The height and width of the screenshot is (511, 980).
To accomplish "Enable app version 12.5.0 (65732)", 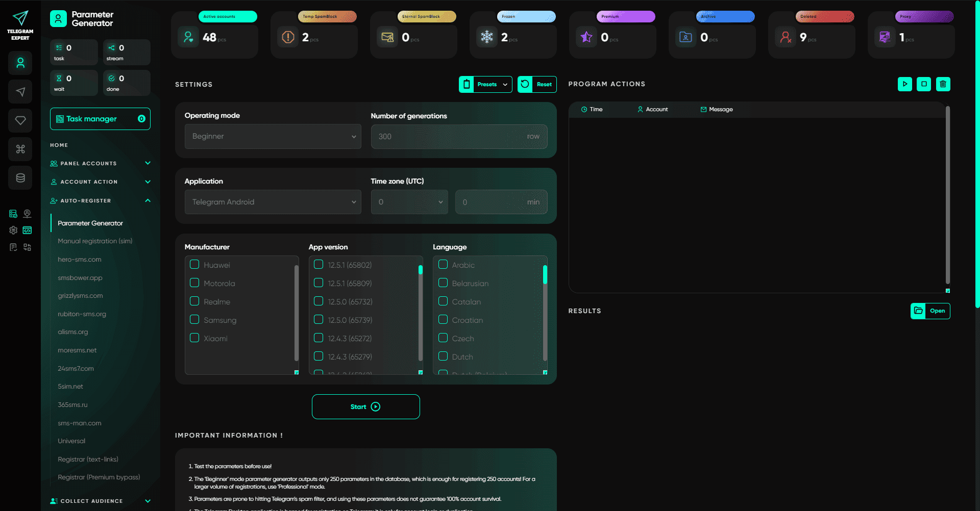I will [318, 301].
